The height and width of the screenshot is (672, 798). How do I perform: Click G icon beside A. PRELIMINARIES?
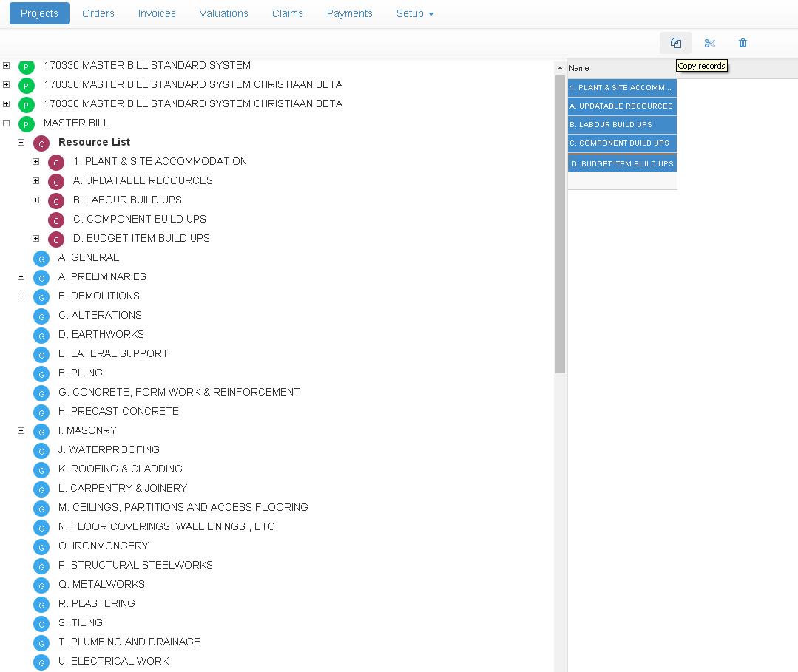pyautogui.click(x=41, y=278)
